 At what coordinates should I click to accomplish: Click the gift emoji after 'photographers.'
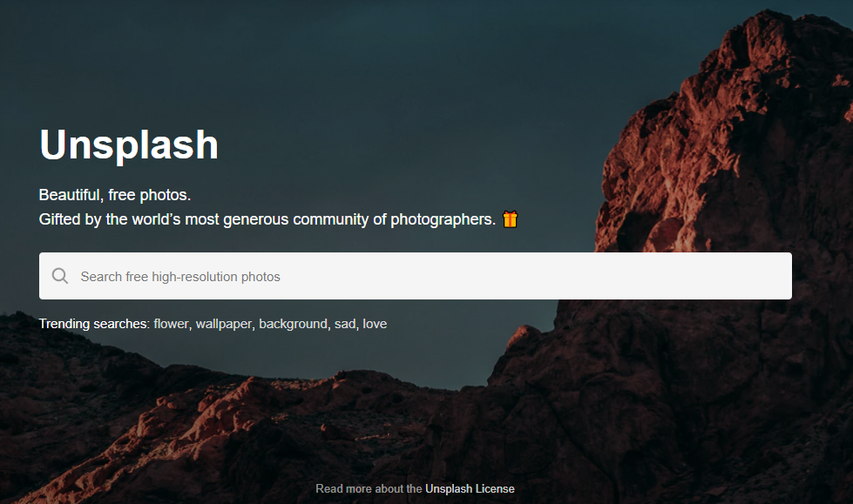tap(510, 219)
